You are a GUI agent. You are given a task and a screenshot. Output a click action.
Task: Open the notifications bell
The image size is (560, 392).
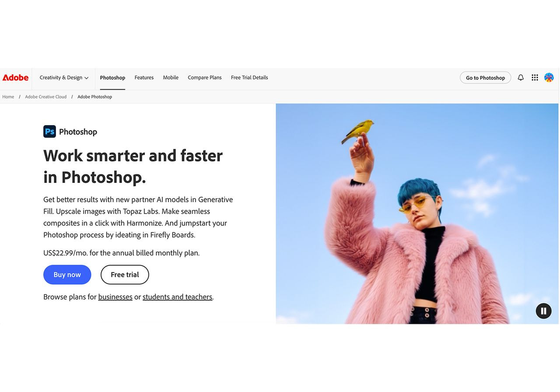(x=521, y=77)
